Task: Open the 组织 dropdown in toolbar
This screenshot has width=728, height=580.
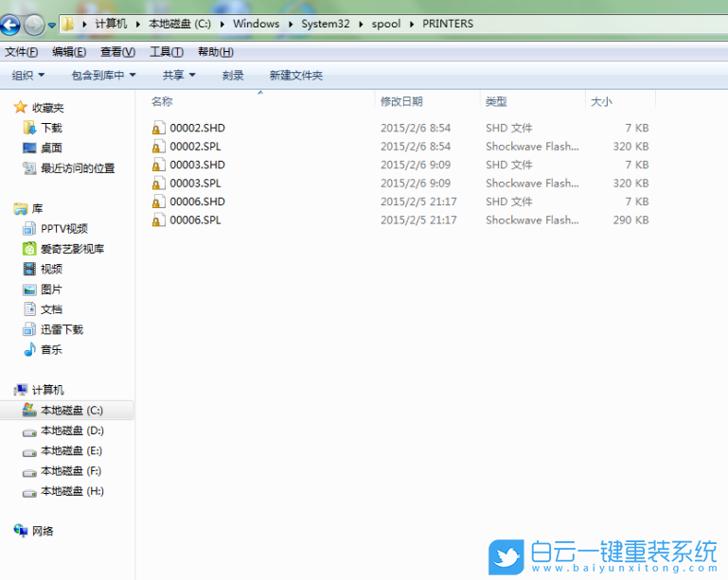Action: 28,75
